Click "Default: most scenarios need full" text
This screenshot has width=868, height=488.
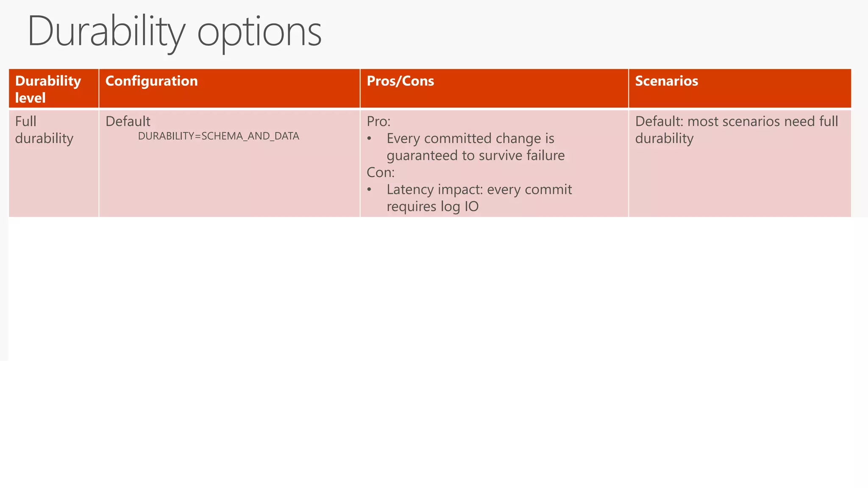736,122
